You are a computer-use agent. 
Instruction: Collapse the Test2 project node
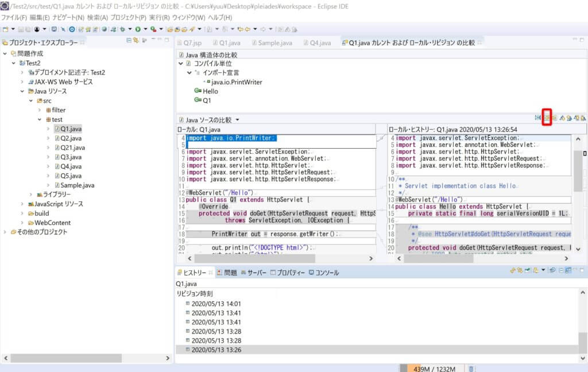click(14, 63)
